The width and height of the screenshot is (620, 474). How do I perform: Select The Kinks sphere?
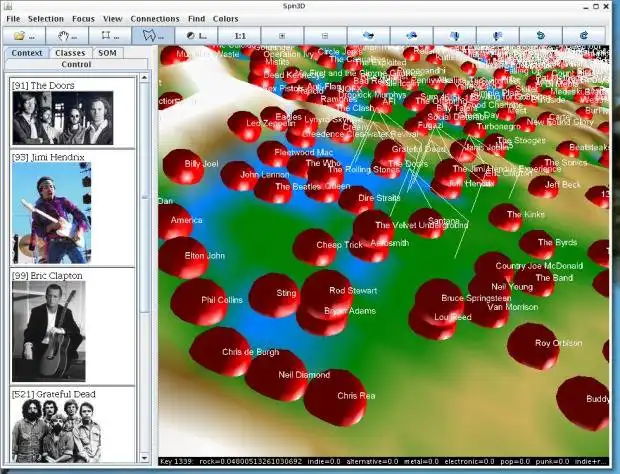tap(506, 217)
